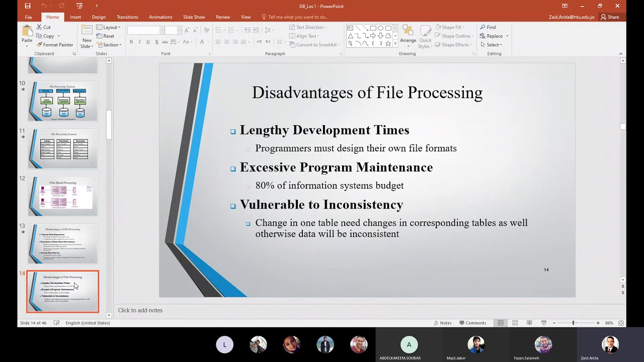Collapse the ribbon arrow
Screen dimensions: 644x362
620,53
